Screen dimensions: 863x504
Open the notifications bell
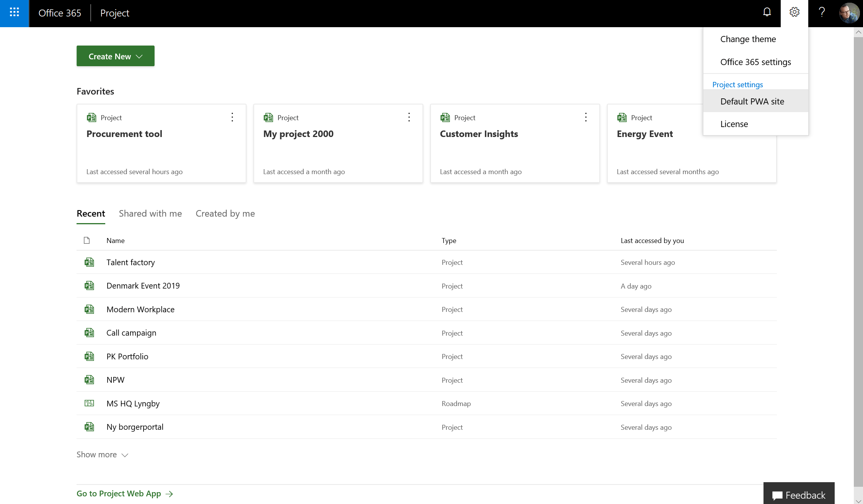[x=767, y=12]
